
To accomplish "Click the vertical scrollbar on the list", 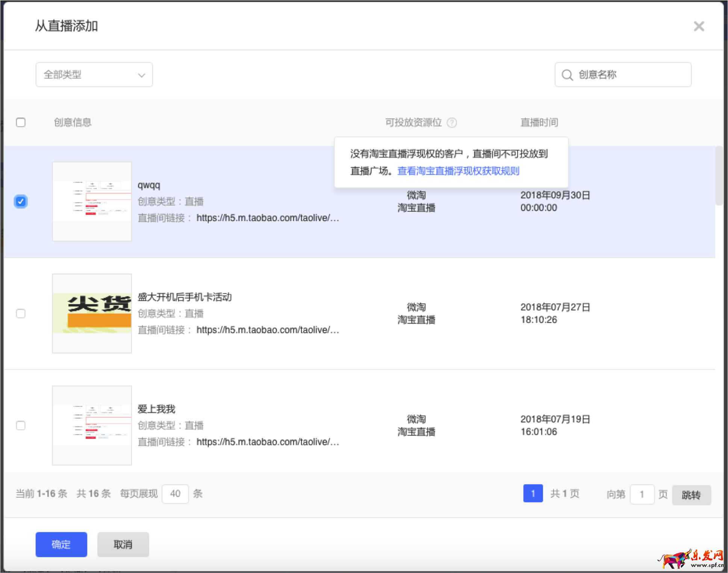I will pyautogui.click(x=719, y=176).
